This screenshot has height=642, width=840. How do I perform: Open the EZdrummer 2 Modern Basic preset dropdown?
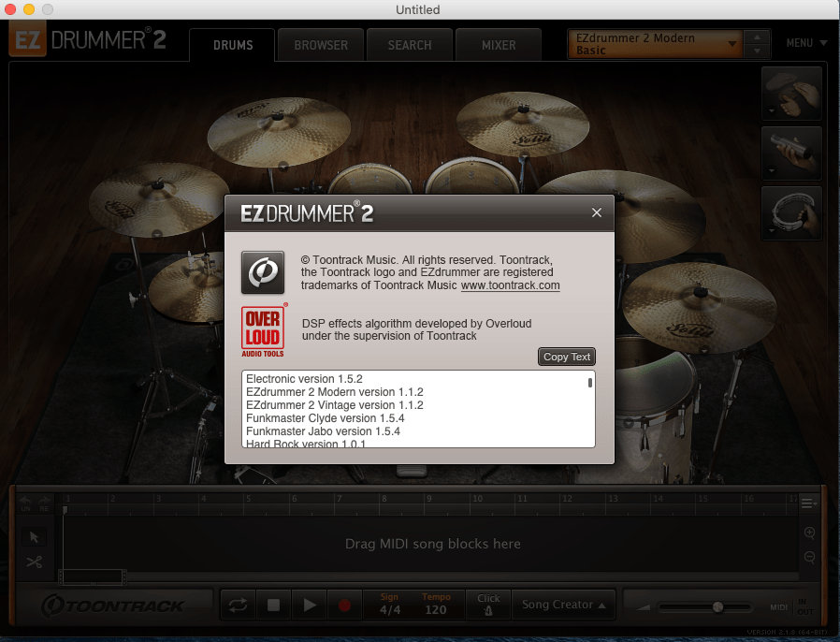655,44
